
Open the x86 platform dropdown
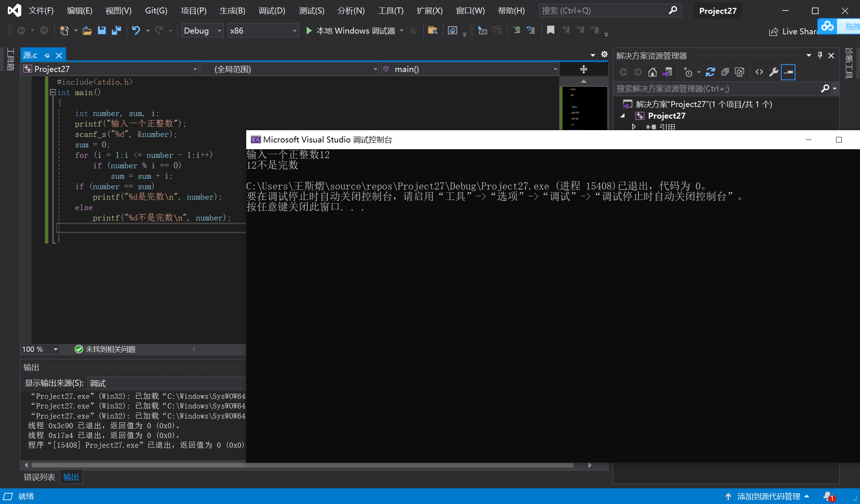pos(263,31)
